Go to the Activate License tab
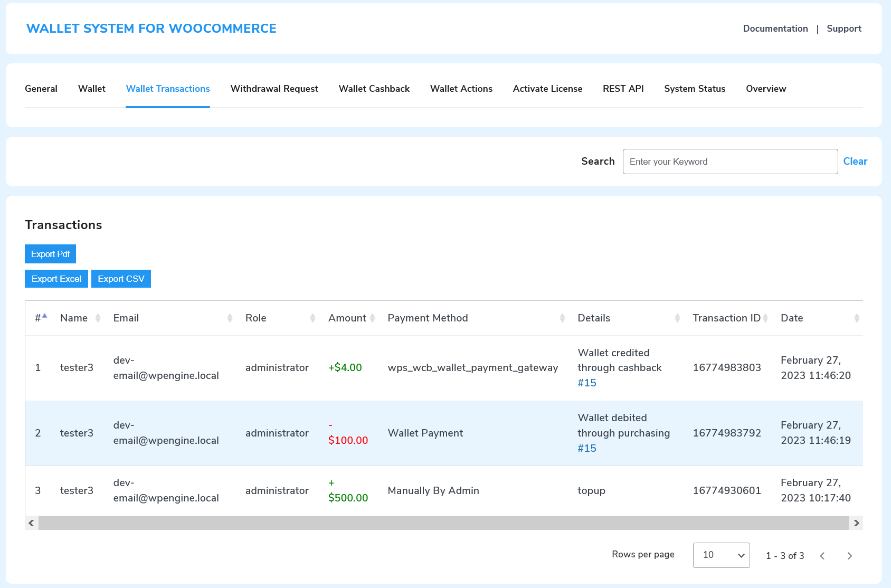Screen dimensions: 891x588 [x=547, y=89]
